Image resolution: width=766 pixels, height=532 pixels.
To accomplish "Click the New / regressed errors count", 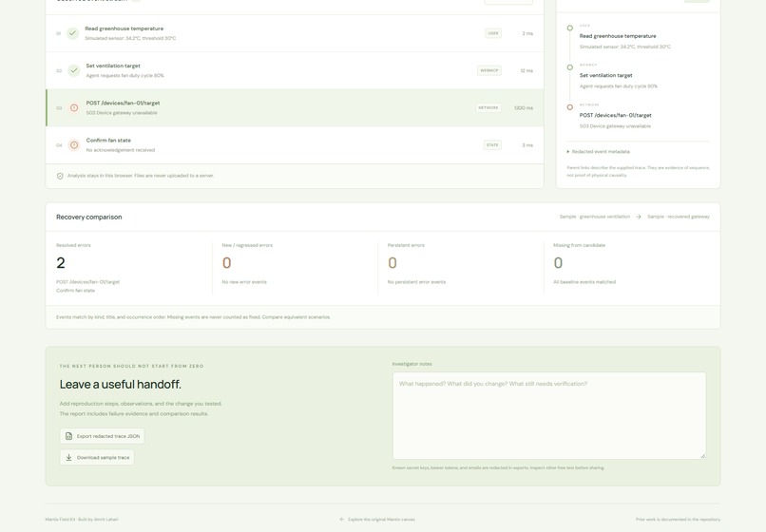I will (x=227, y=263).
